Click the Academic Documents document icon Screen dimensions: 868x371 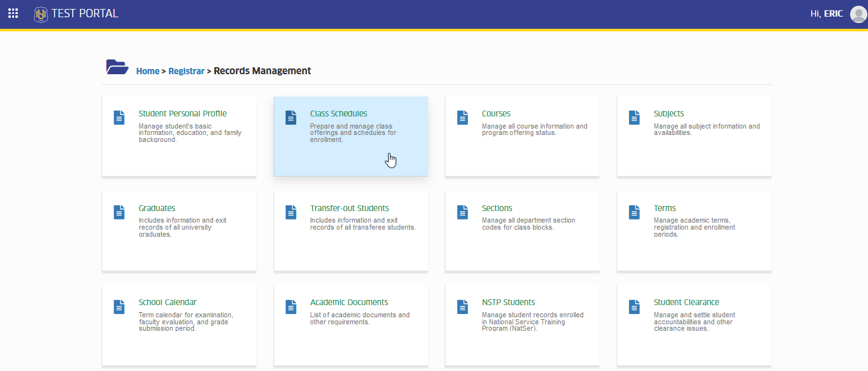tap(291, 306)
